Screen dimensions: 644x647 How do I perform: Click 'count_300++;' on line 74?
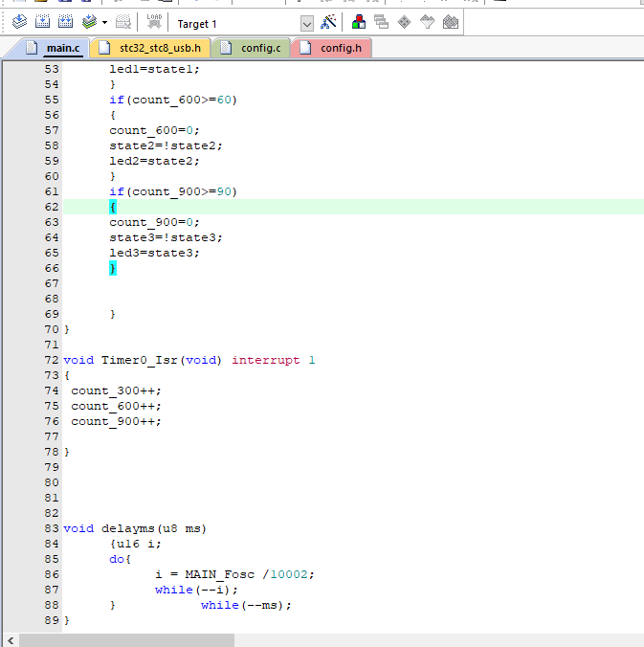point(116,390)
